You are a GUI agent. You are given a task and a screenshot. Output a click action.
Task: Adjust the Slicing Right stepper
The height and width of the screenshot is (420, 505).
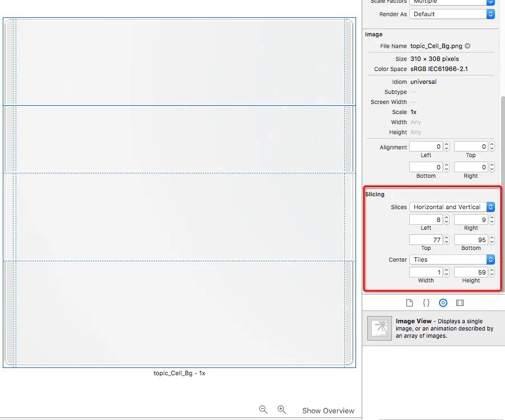point(492,220)
